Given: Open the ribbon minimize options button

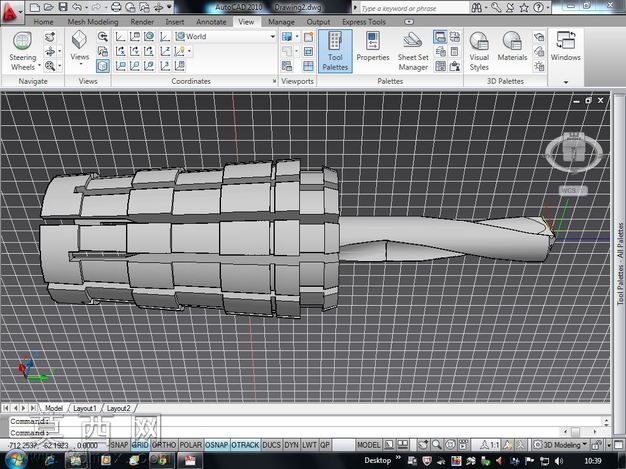Looking at the screenshot, I should [409, 22].
